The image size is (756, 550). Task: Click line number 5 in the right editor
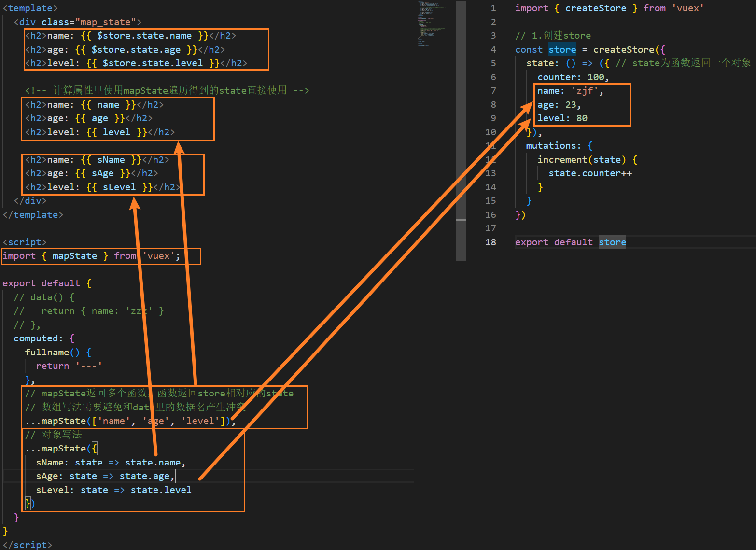point(493,63)
